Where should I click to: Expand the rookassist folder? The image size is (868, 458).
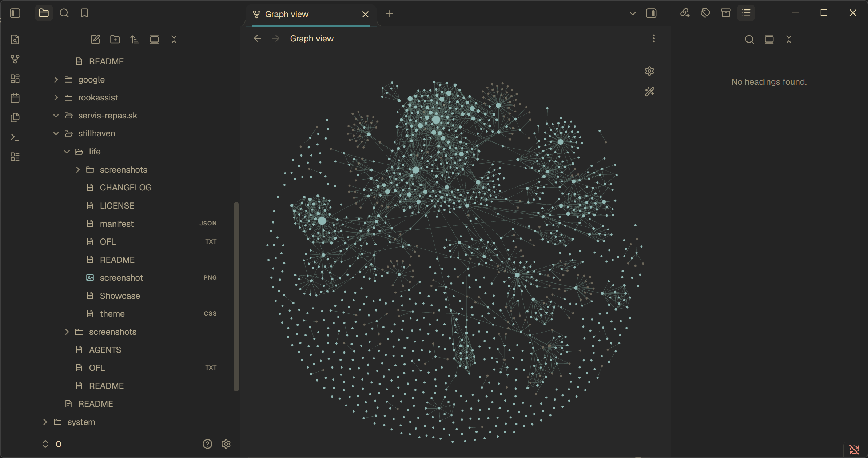click(56, 97)
